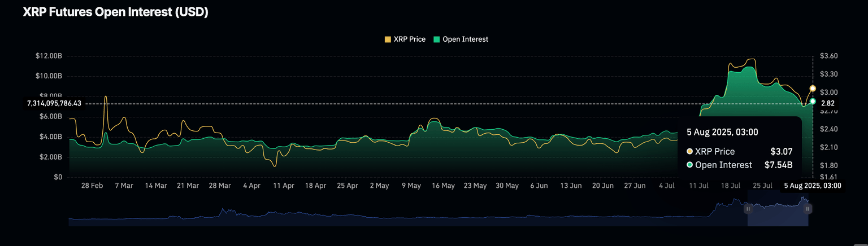Click the 5 Aug 2025, 03:00 x-axis label
The image size is (868, 246).
pyautogui.click(x=812, y=186)
